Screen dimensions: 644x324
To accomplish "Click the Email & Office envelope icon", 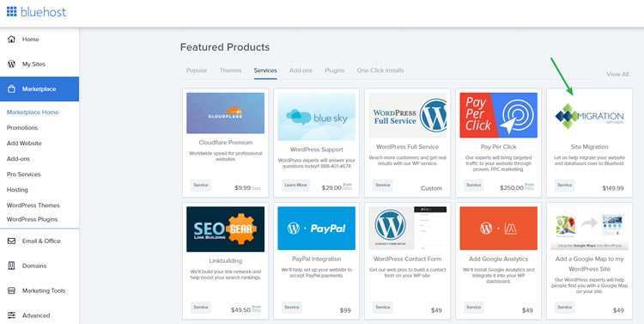I will 11,241.
